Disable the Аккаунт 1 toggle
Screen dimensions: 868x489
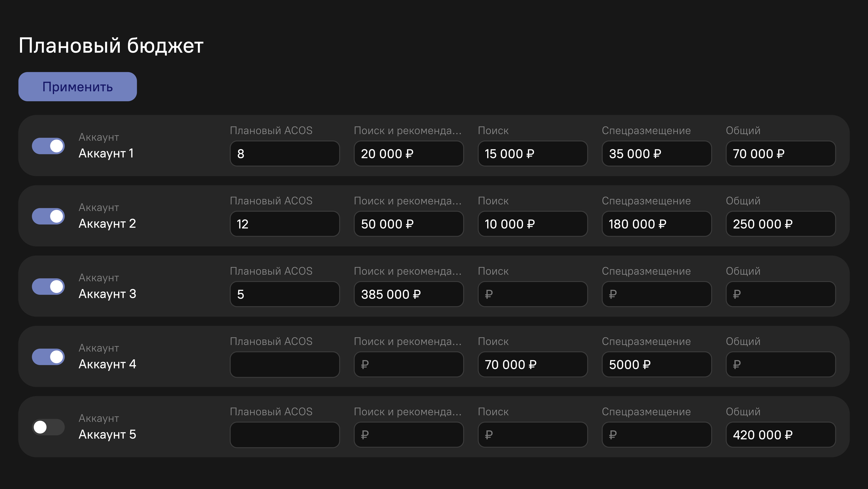[x=48, y=146]
